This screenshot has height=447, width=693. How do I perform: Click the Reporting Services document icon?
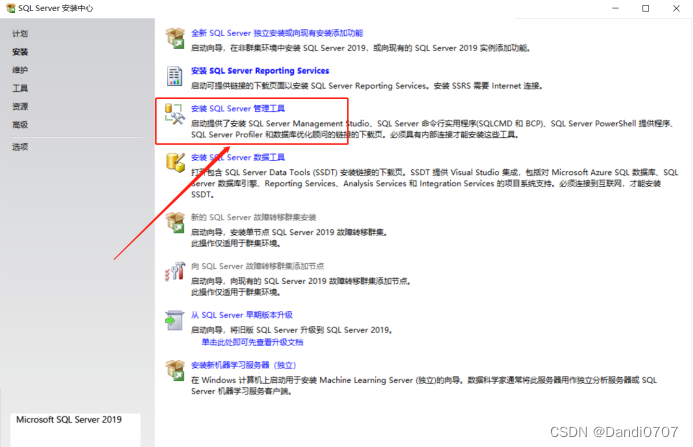coord(175,76)
